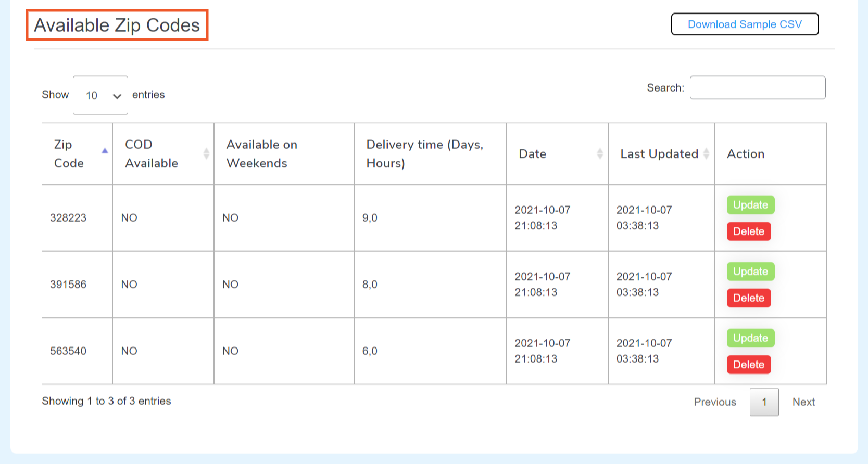Focus the Search input field
The image size is (868, 464).
coord(758,87)
